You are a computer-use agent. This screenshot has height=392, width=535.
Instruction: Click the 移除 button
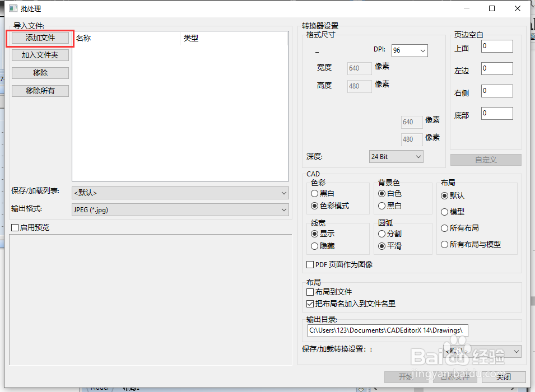[x=40, y=73]
